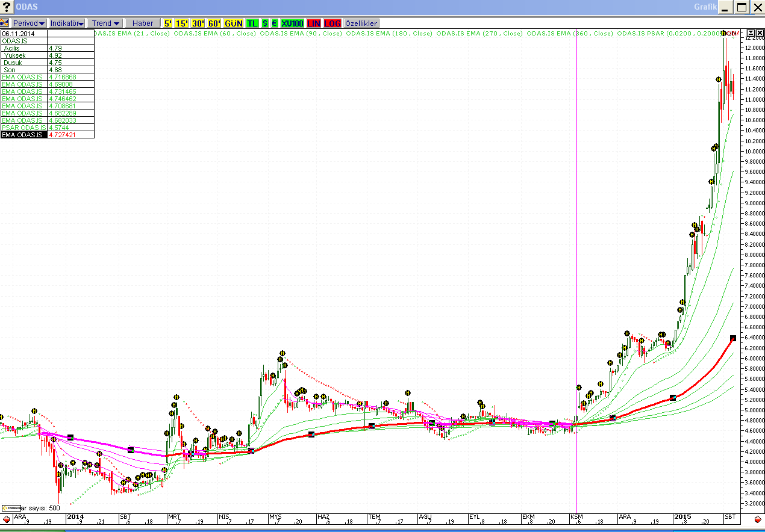The height and width of the screenshot is (532, 765).
Task: Click the chart icon left of Periyod
Action: [4, 23]
